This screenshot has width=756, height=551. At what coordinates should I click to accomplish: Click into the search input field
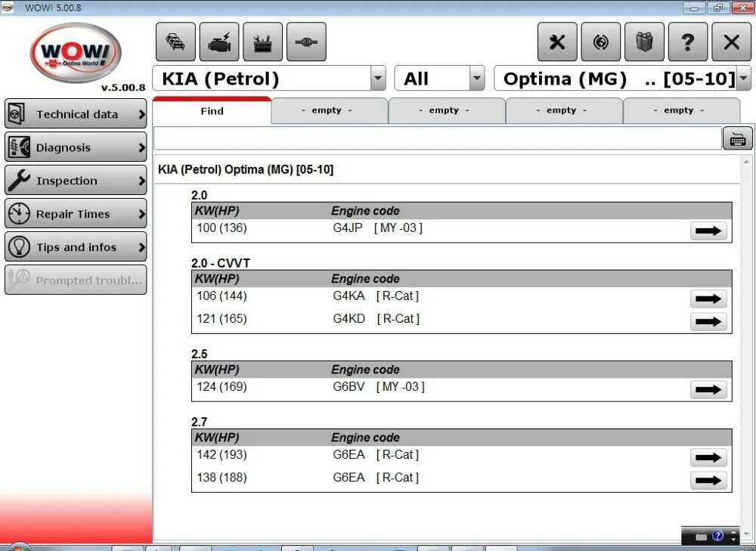click(x=437, y=139)
